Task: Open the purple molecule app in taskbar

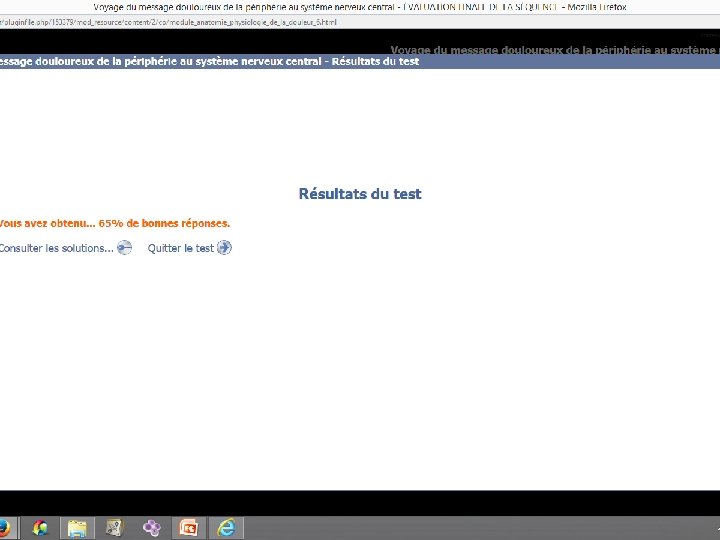Action: (x=152, y=528)
